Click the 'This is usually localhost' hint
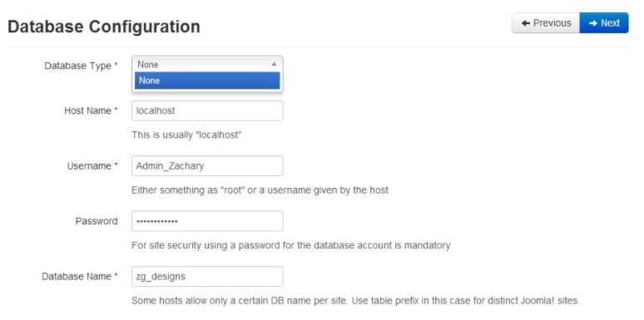 pyautogui.click(x=186, y=135)
